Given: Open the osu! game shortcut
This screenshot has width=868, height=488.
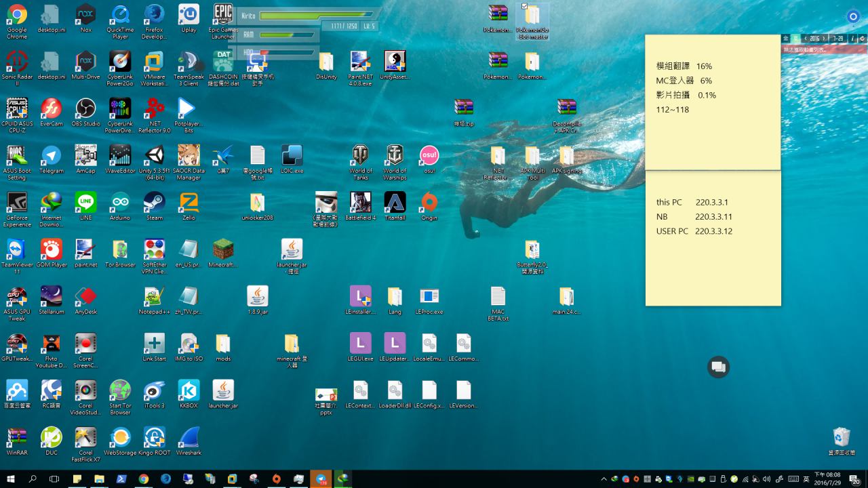Looking at the screenshot, I should (429, 156).
